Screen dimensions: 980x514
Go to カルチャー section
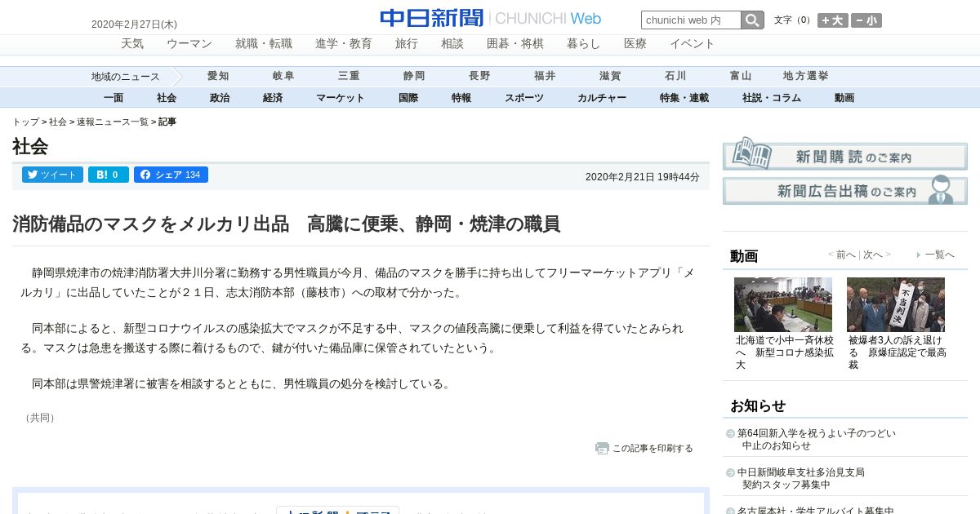click(602, 98)
